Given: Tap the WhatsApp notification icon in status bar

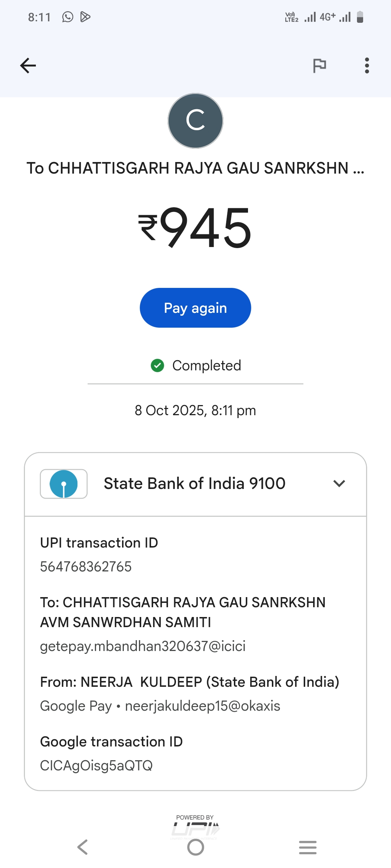Looking at the screenshot, I should click(x=68, y=17).
